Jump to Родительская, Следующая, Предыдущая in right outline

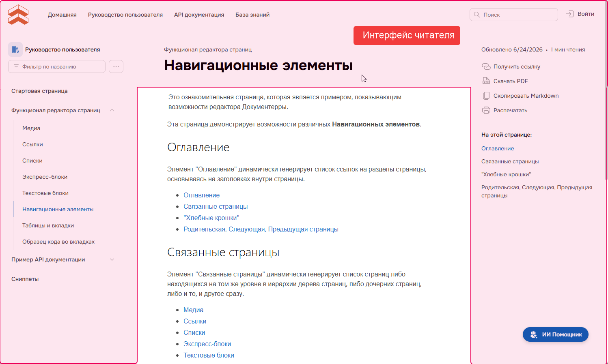[x=537, y=191]
